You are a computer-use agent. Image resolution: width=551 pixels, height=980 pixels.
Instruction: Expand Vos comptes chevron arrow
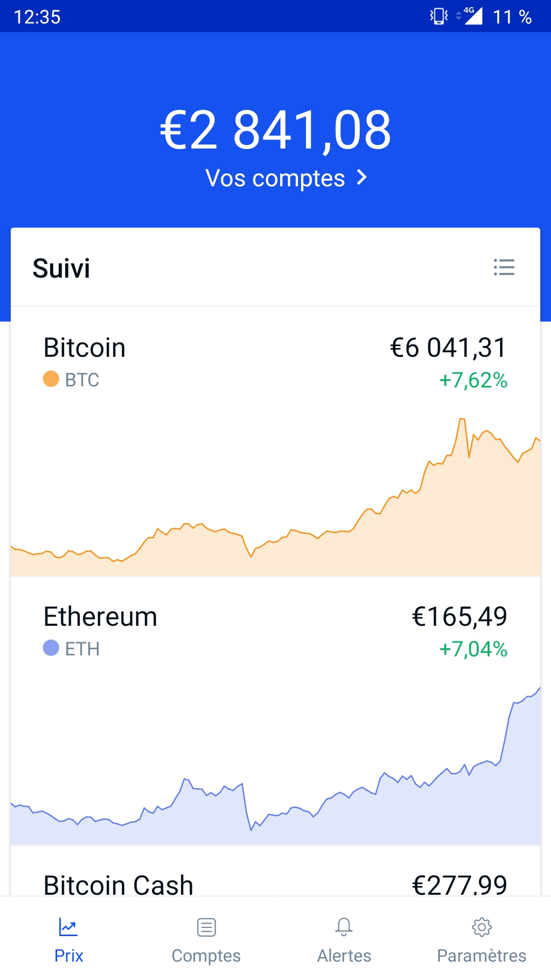pos(362,178)
